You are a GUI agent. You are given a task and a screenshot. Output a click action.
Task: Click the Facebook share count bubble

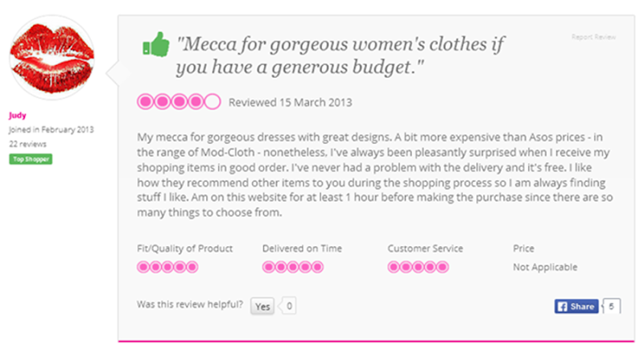point(613,306)
